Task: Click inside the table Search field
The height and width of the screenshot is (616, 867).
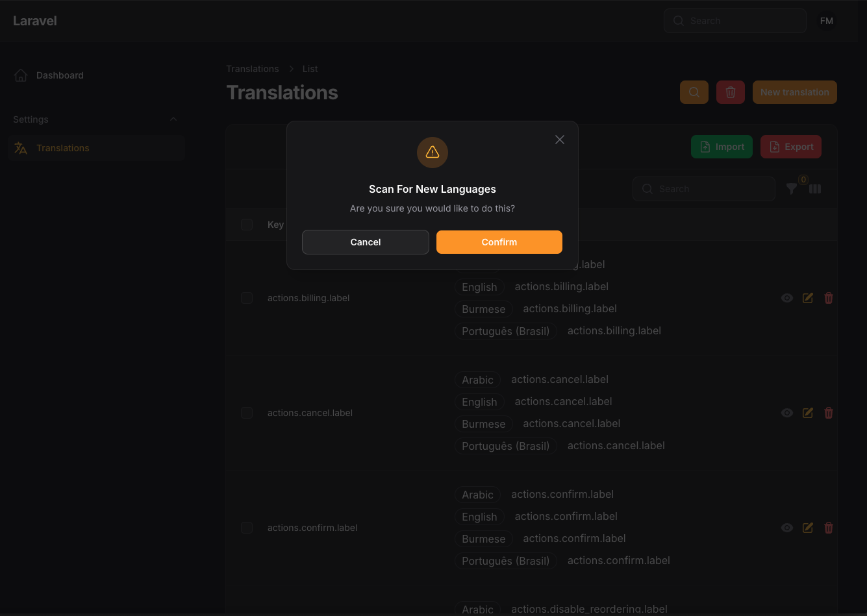Action: (x=703, y=189)
